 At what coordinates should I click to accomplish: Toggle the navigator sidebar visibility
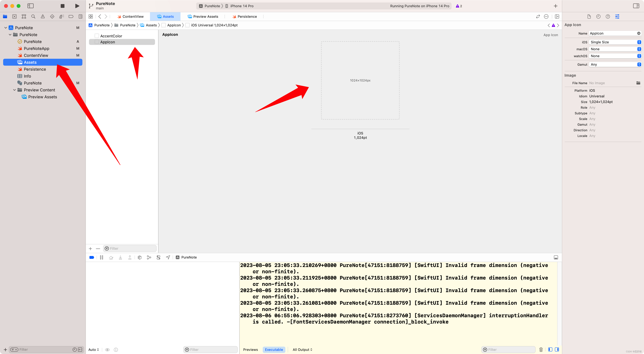(x=31, y=6)
